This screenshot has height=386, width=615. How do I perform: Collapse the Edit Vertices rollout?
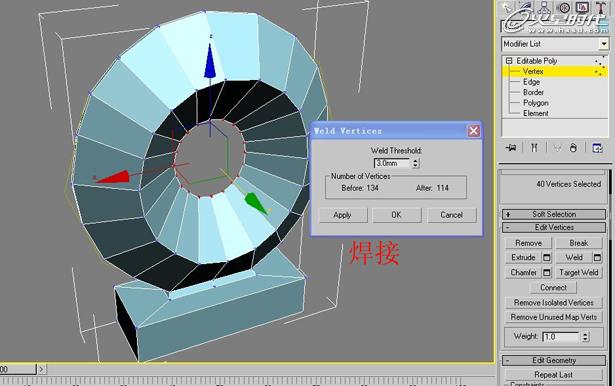[554, 228]
